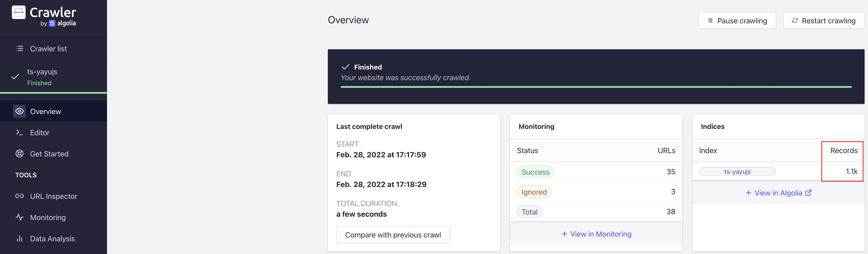Click the Monitoring pulse icon
The image size is (868, 254).
pos(20,217)
